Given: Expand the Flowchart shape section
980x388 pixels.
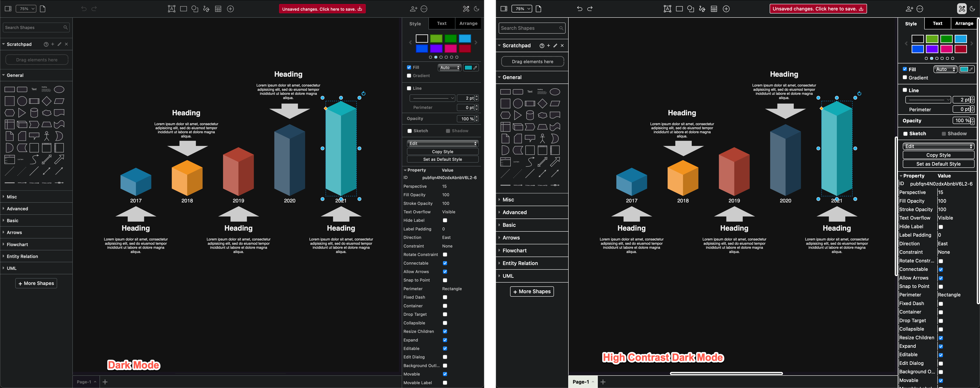Looking at the screenshot, I should pos(17,244).
